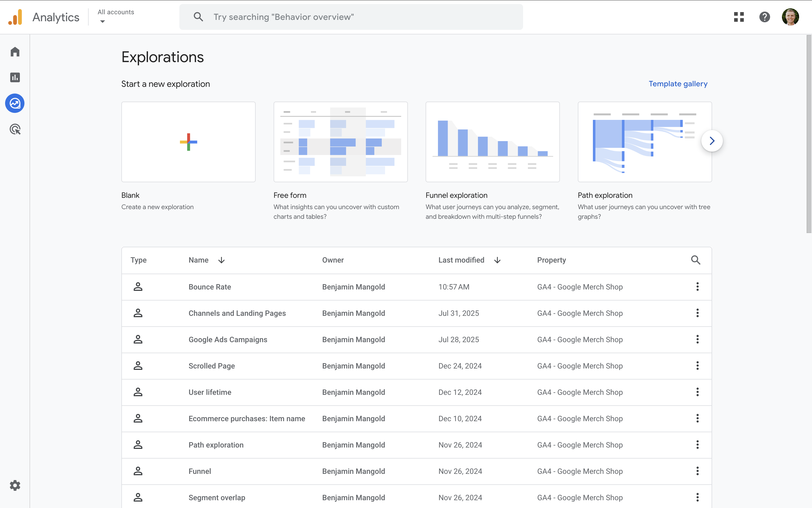Click the Last modified header label
The image size is (812, 508).
click(461, 260)
